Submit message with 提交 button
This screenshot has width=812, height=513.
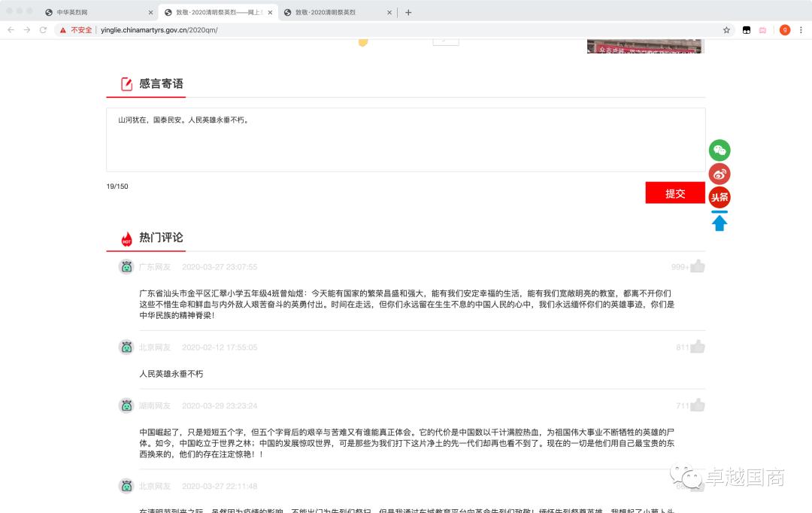(675, 193)
